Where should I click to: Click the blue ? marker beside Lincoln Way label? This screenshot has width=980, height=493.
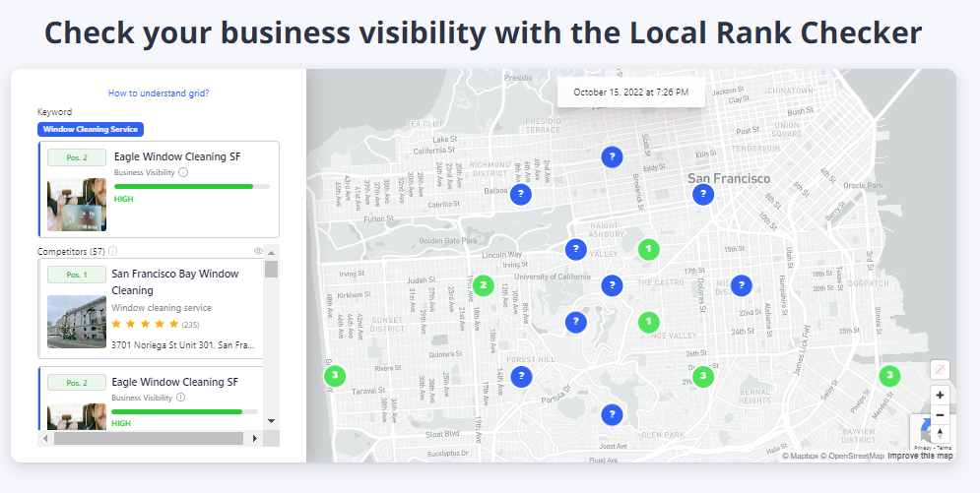pyautogui.click(x=575, y=250)
